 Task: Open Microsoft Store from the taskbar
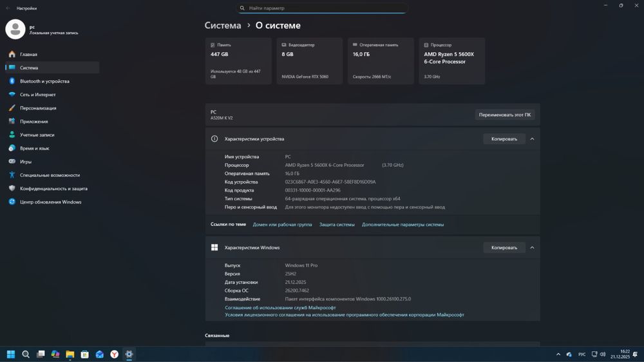click(84, 354)
